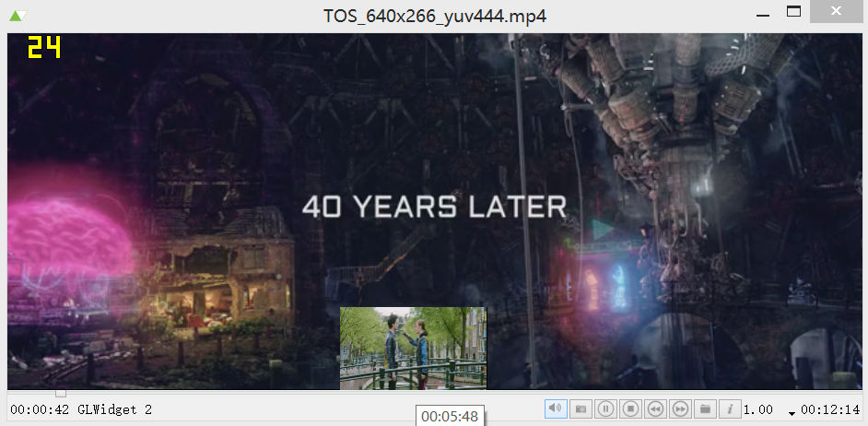
Task: Mute audio with the speaker button
Action: [x=556, y=408]
